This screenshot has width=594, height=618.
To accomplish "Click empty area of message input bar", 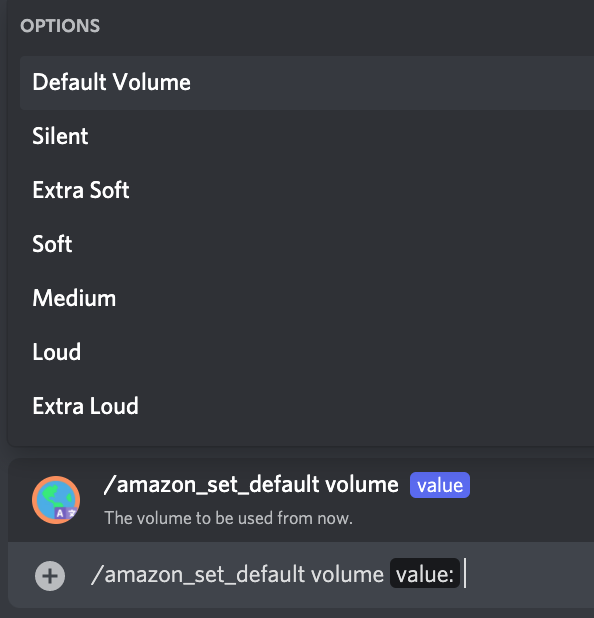I will [528, 575].
